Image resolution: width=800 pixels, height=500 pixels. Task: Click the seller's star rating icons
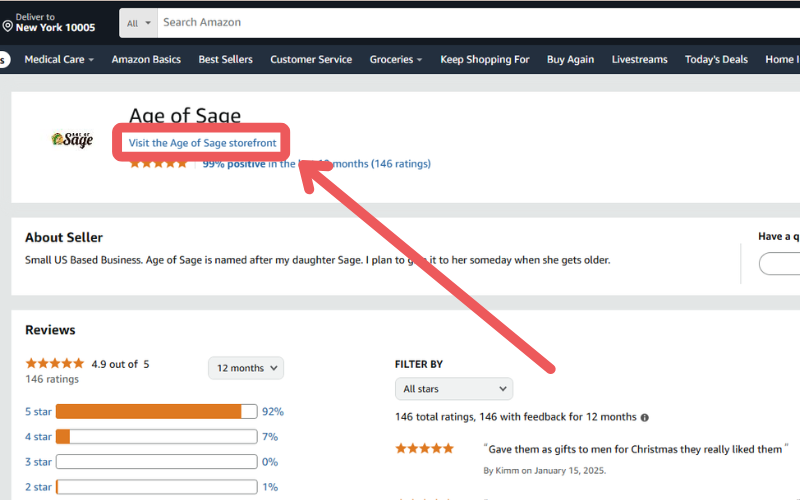158,164
